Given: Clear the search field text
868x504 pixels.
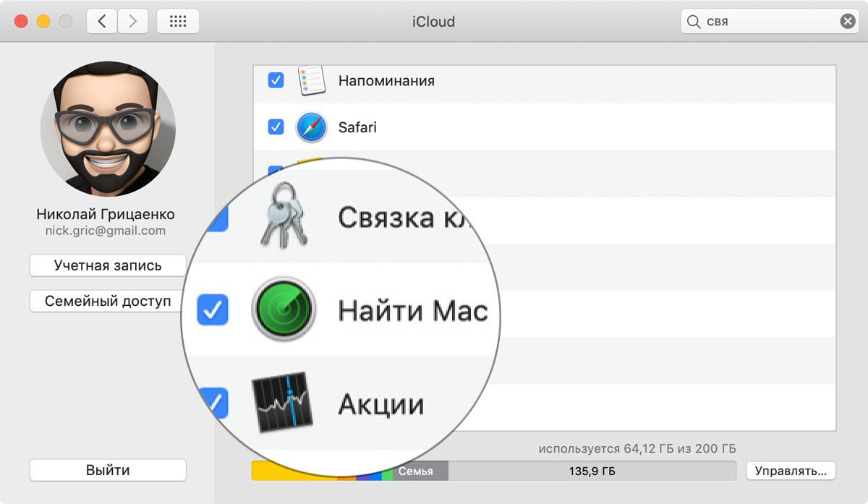Looking at the screenshot, I should (848, 22).
